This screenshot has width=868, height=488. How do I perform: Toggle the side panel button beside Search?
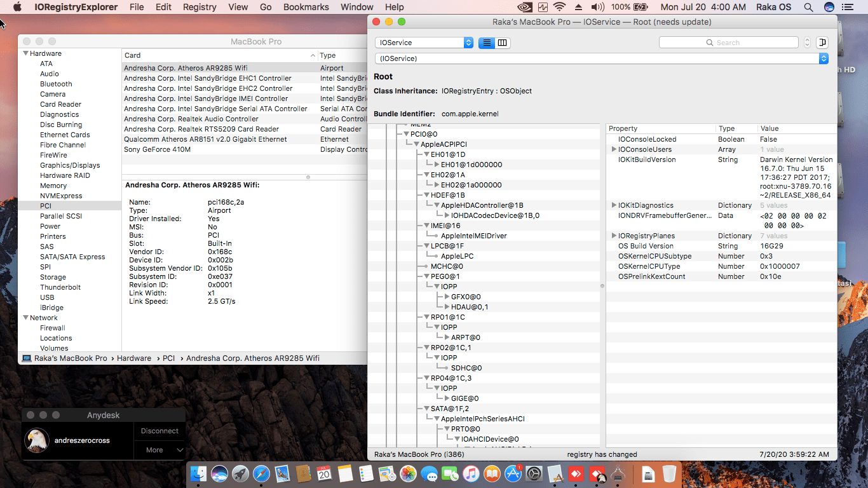pyautogui.click(x=823, y=43)
